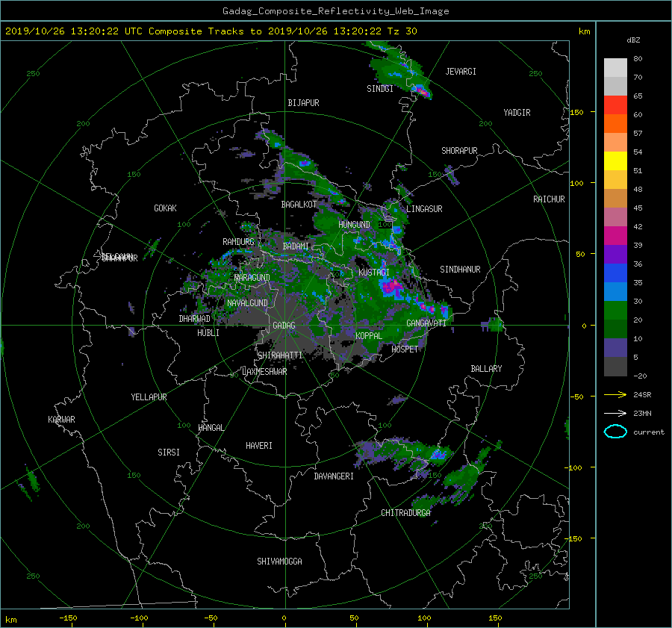Click the title 'Gadag_Composite_Reflectivity_Web_Image'
The height and width of the screenshot is (628, 672).
335,11
